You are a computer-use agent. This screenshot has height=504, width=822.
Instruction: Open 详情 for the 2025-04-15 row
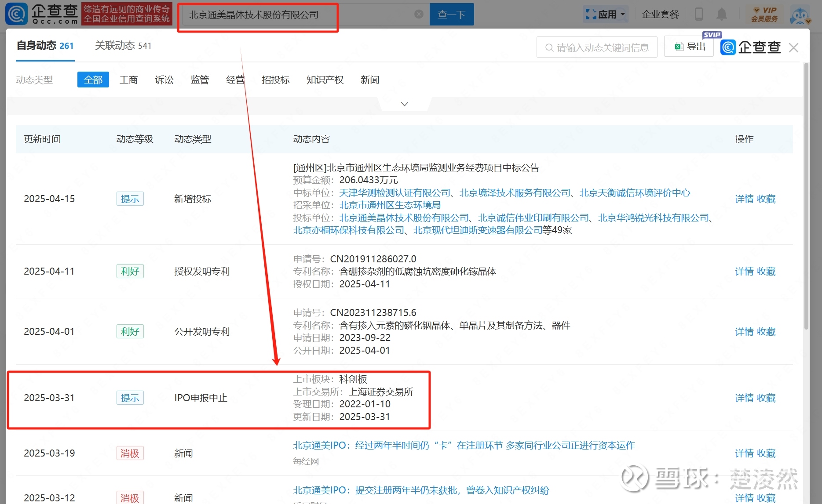[x=744, y=199]
